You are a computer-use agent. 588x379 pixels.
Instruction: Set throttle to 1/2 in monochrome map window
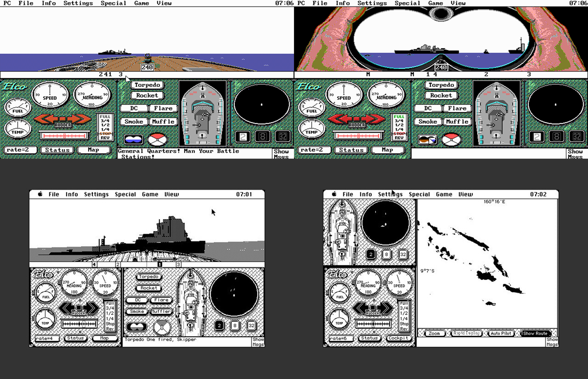pos(404,313)
